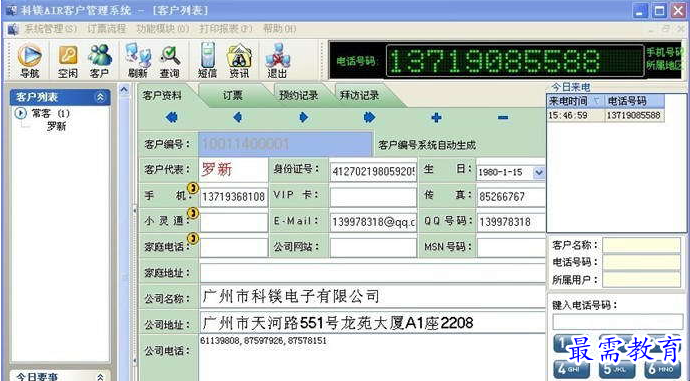Click the 键入电话号码 input box

617,322
